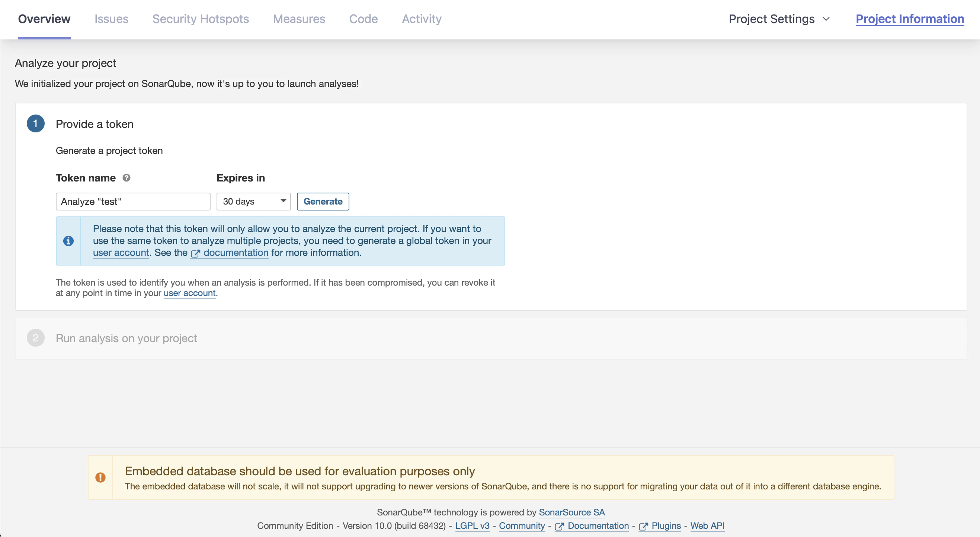Open the Expires in 30 days dropdown
The image size is (980, 537).
(x=254, y=202)
